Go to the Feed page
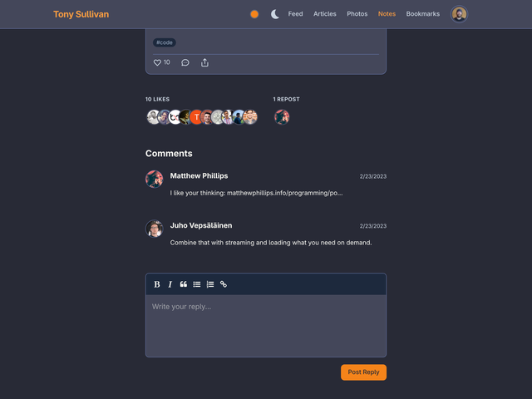Image resolution: width=532 pixels, height=399 pixels. coord(295,14)
